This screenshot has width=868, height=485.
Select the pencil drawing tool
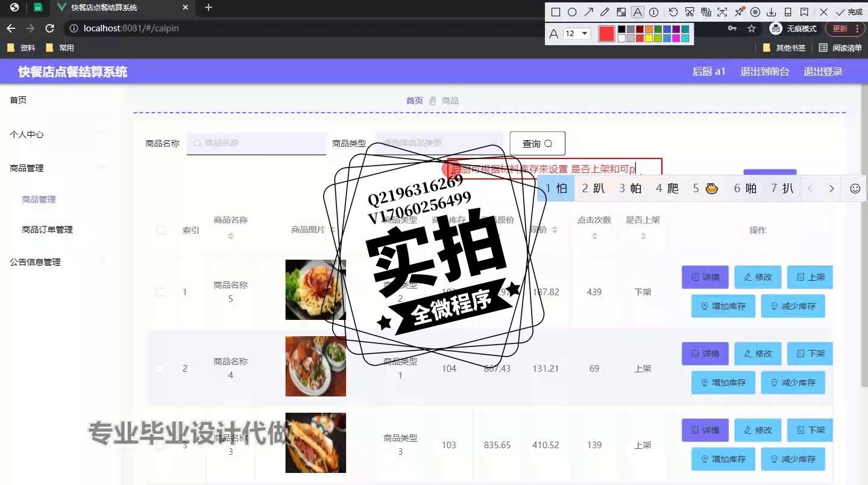(x=605, y=12)
